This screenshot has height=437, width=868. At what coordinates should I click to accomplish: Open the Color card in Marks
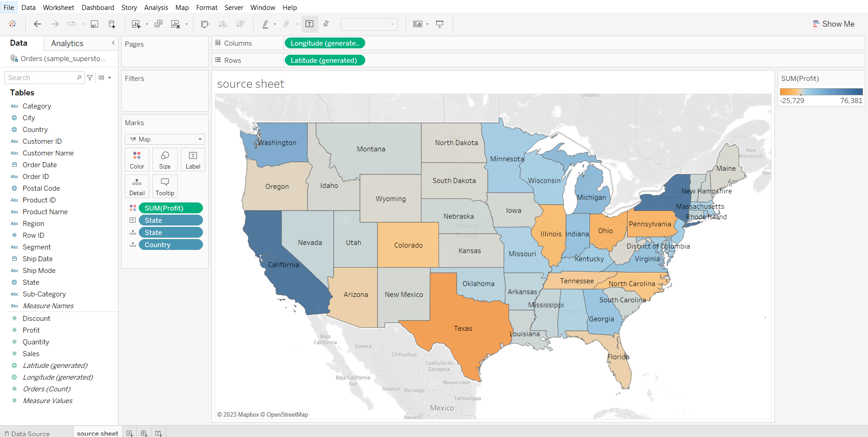[x=137, y=160]
